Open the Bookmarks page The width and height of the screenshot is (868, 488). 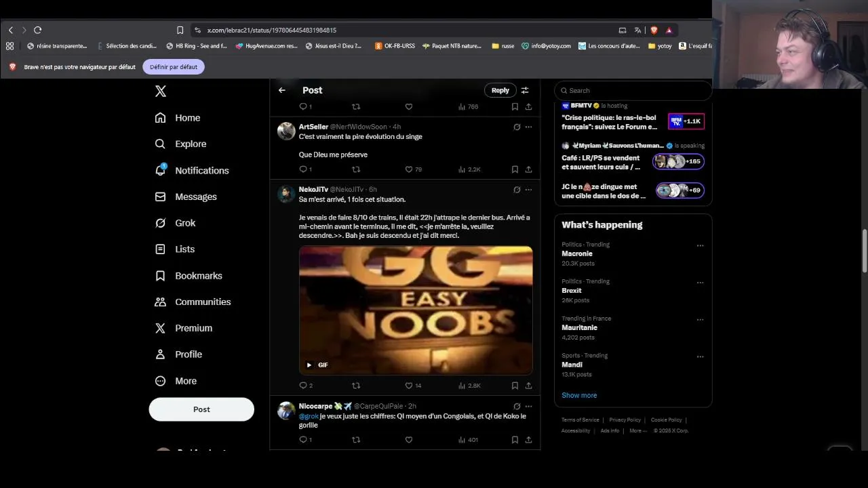(x=189, y=276)
